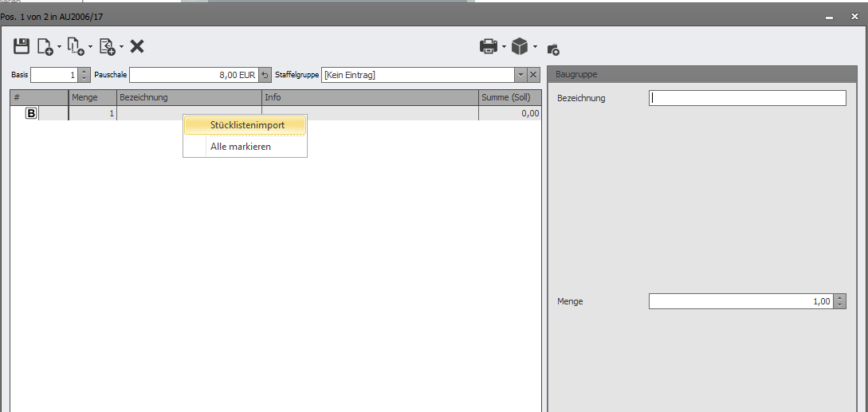Click the printer icon
Viewport: 868px width, 412px height.
[488, 47]
